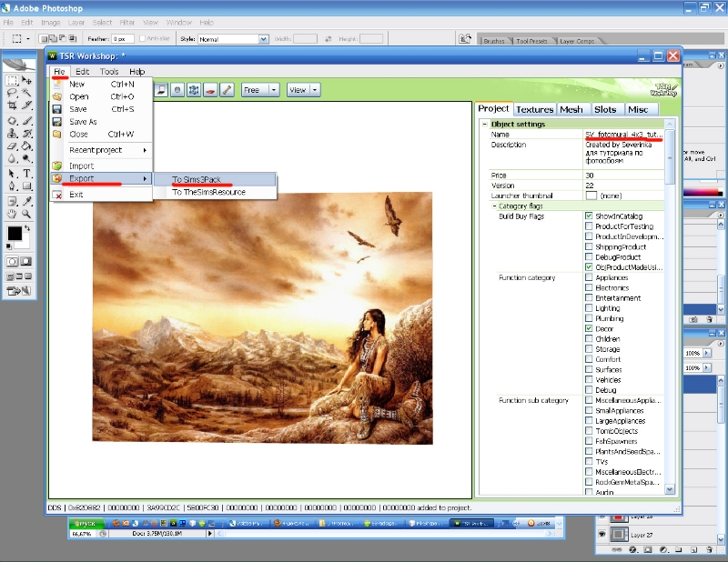Tick the TVs sub category checkbox
This screenshot has height=562, width=728.
589,462
